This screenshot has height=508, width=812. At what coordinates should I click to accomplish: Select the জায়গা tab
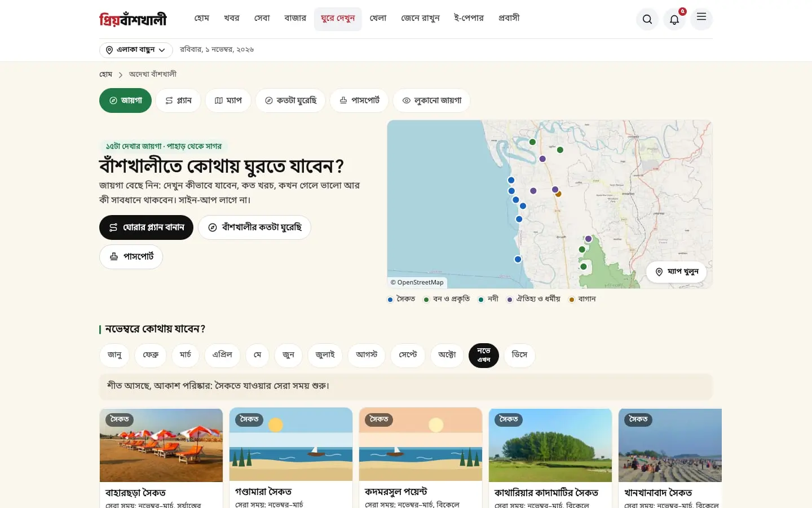(x=125, y=100)
